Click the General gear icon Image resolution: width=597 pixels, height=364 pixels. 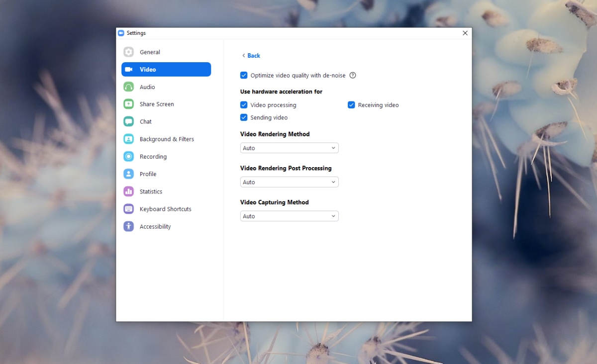click(129, 52)
